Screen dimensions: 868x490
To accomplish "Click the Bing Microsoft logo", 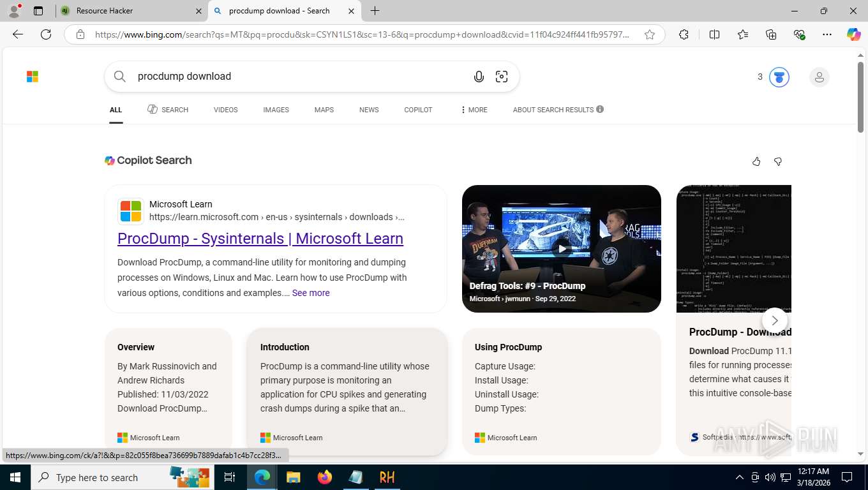I will tap(33, 77).
